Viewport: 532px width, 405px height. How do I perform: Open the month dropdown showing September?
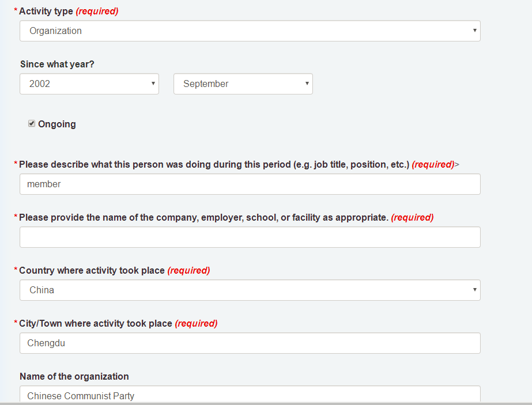point(243,84)
